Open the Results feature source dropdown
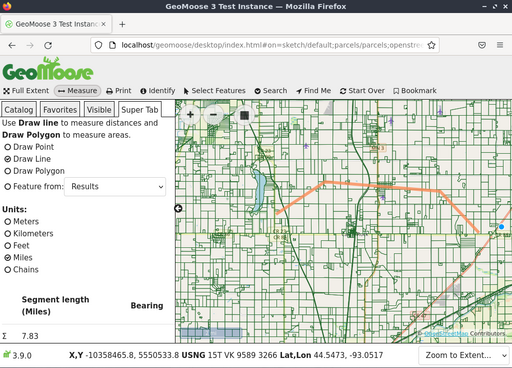The height and width of the screenshot is (368, 512). tap(115, 187)
